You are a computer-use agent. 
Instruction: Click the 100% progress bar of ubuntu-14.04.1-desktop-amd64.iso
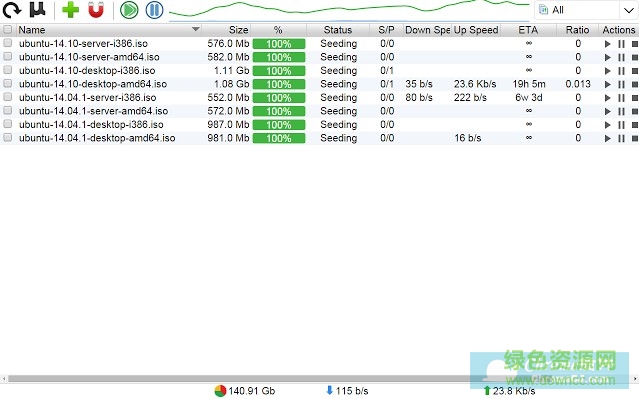coord(279,138)
